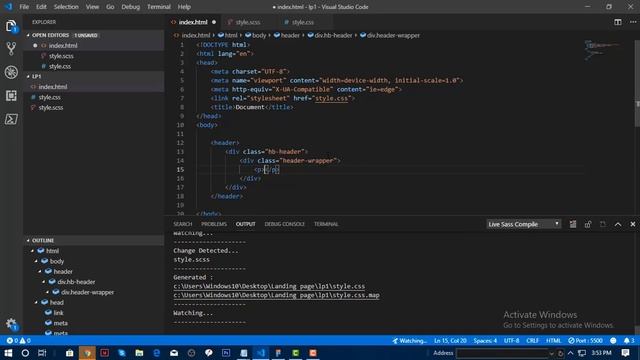The width and height of the screenshot is (640, 360).
Task: Collapse the head node in Outline
Action: tap(36, 302)
